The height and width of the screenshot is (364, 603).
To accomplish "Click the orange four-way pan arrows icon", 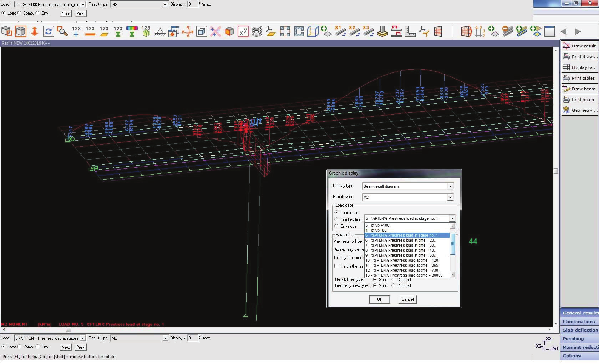I will pos(187,31).
